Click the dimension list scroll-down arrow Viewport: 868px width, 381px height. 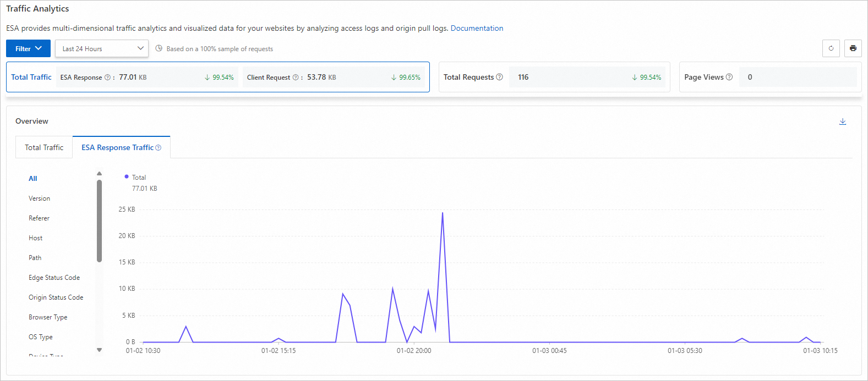click(x=99, y=350)
